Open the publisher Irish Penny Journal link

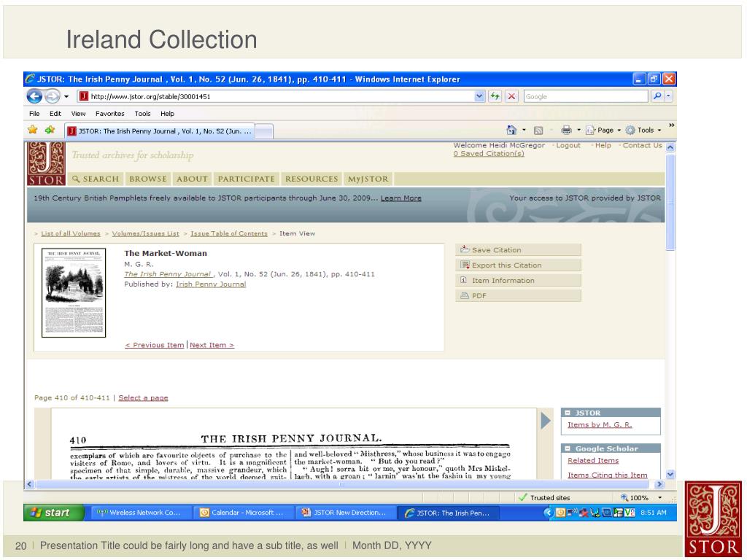211,284
